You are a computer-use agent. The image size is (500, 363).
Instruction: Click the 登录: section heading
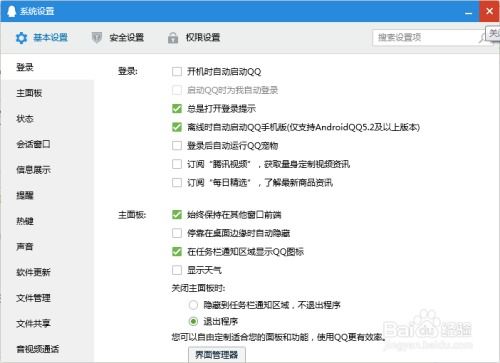click(128, 71)
